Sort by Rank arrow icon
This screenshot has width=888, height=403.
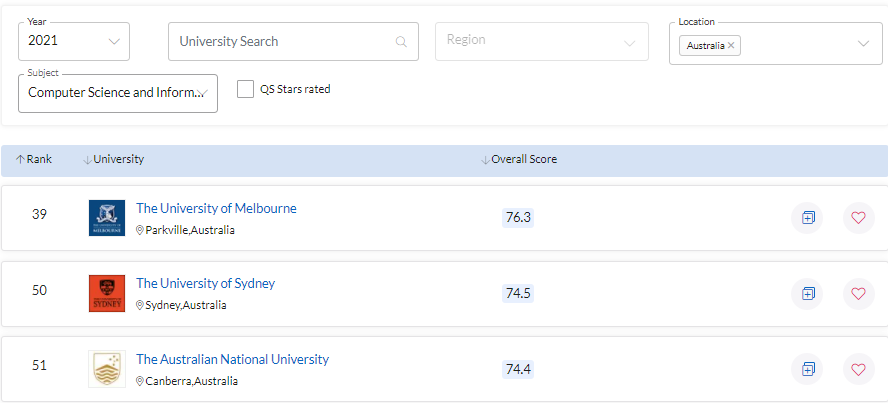pyautogui.click(x=20, y=160)
